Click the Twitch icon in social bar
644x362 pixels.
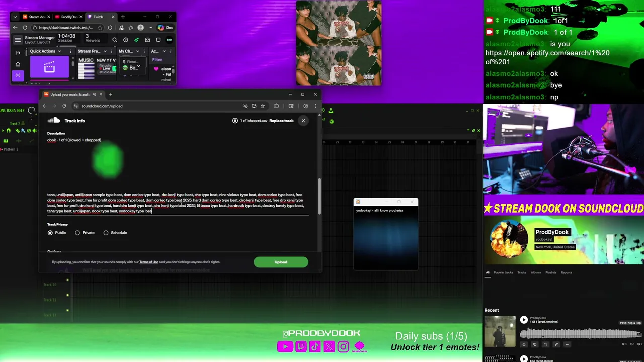tap(301, 346)
